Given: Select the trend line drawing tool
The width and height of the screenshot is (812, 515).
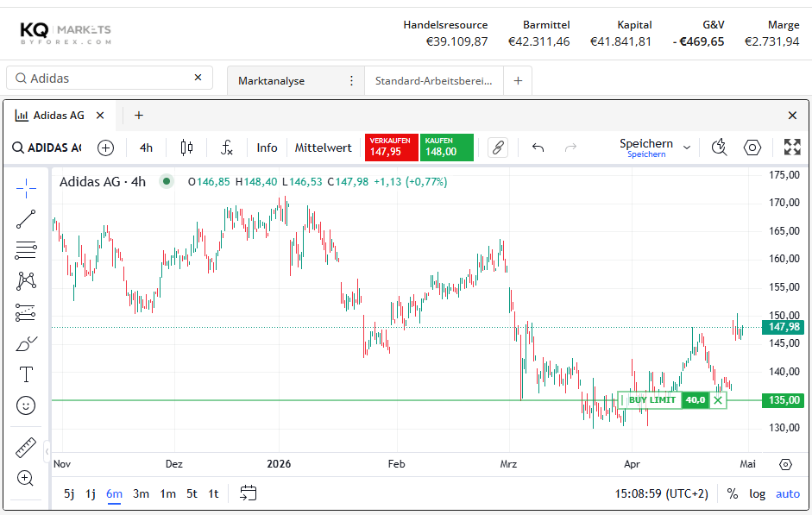Looking at the screenshot, I should click(x=26, y=219).
